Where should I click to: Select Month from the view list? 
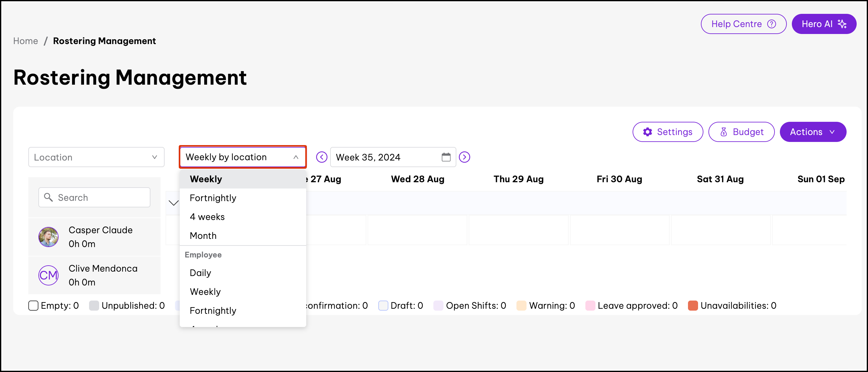203,235
